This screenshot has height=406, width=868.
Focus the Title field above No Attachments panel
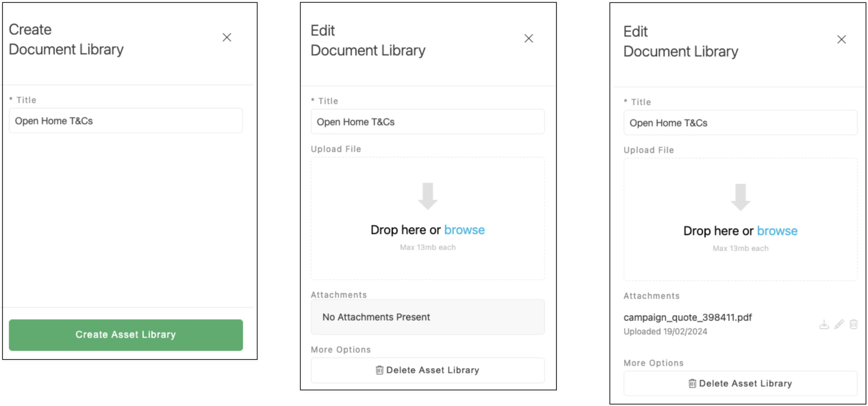coord(427,122)
